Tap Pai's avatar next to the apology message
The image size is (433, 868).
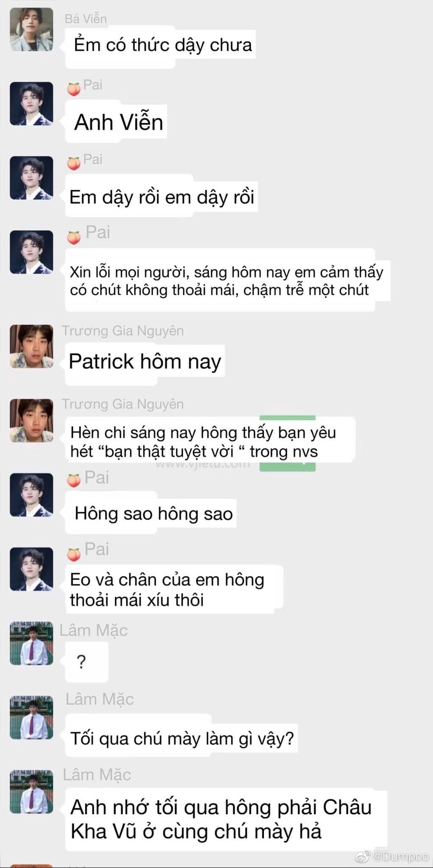[x=32, y=252]
